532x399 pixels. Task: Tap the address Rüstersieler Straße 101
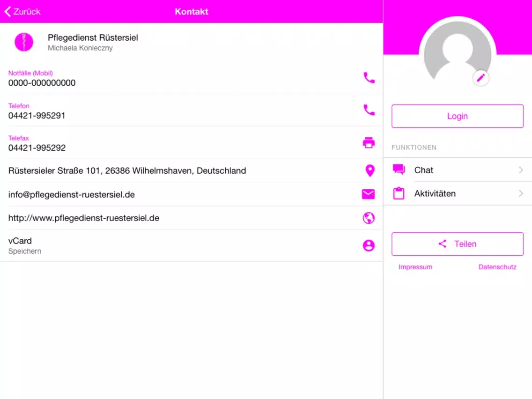point(127,170)
